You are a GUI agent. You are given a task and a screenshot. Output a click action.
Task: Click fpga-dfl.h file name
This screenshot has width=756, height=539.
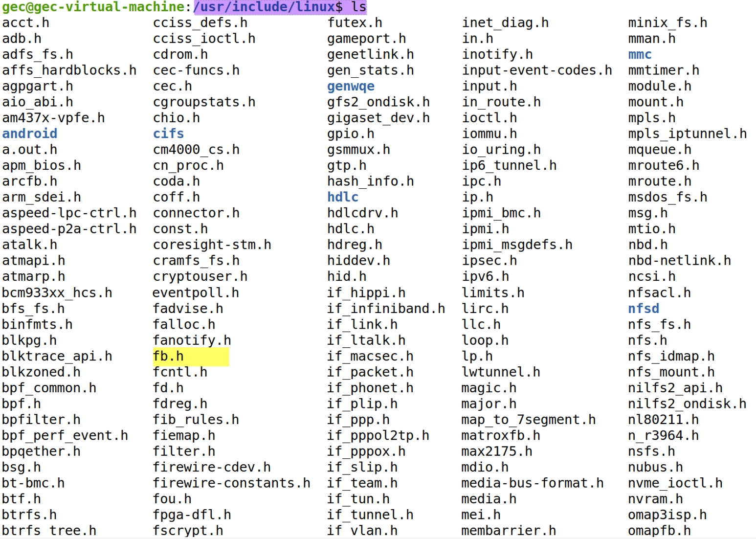click(x=192, y=515)
